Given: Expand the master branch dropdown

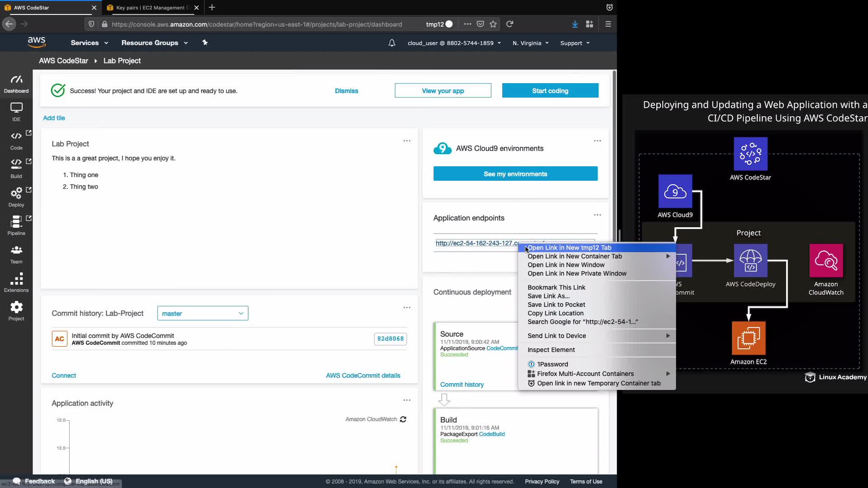Looking at the screenshot, I should coord(203,313).
